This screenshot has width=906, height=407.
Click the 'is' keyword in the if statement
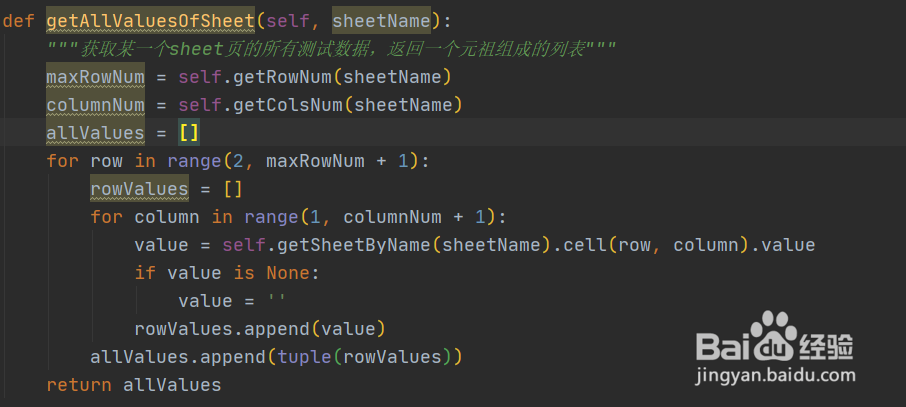[244, 273]
